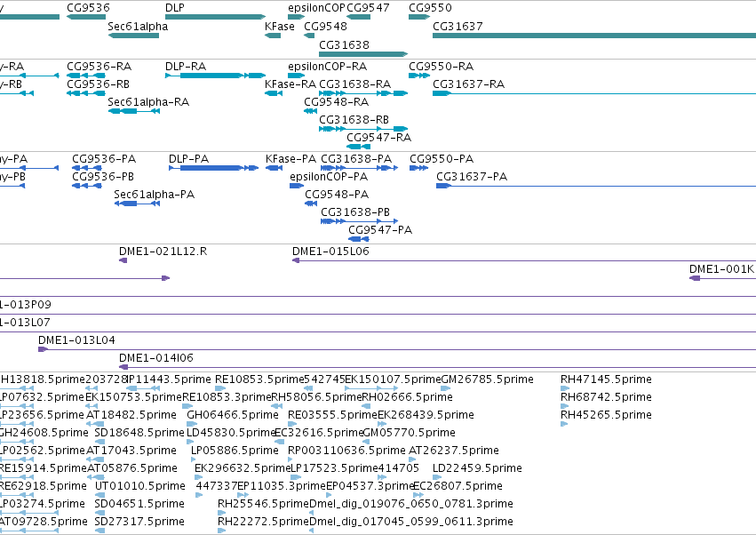Click the CG31638-RA transcript label
This screenshot has height=535, width=756.
coord(355,84)
